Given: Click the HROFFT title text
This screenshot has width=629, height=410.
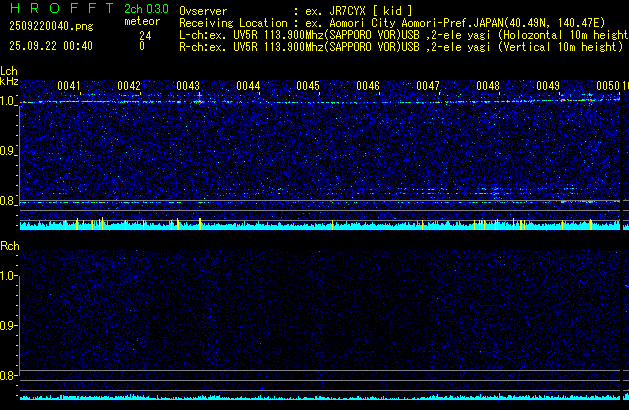Looking at the screenshot, I should coord(57,8).
